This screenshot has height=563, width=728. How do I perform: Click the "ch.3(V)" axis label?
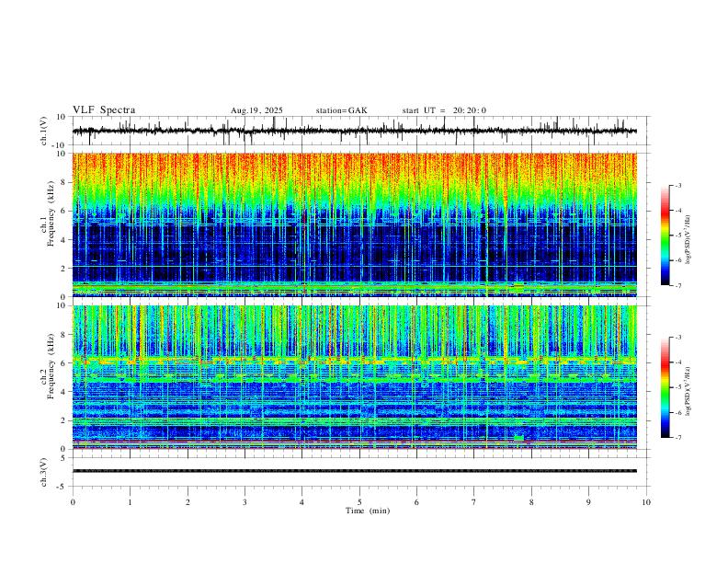coord(44,472)
